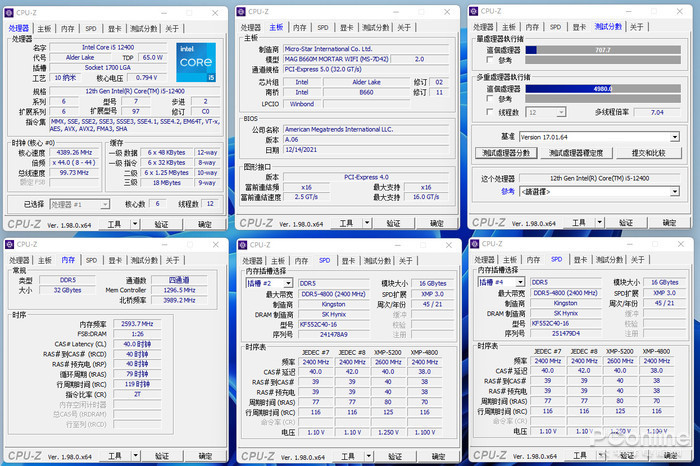Image resolution: width=700 pixels, height=466 pixels.
Task: Click the mainboard model field MAG B660M MORTAR WIFI
Action: 337,59
